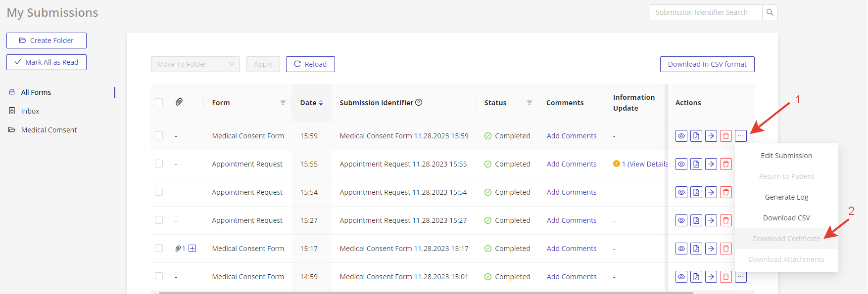This screenshot has height=294, width=868.
Task: Click the Download In CSV format button
Action: click(707, 64)
